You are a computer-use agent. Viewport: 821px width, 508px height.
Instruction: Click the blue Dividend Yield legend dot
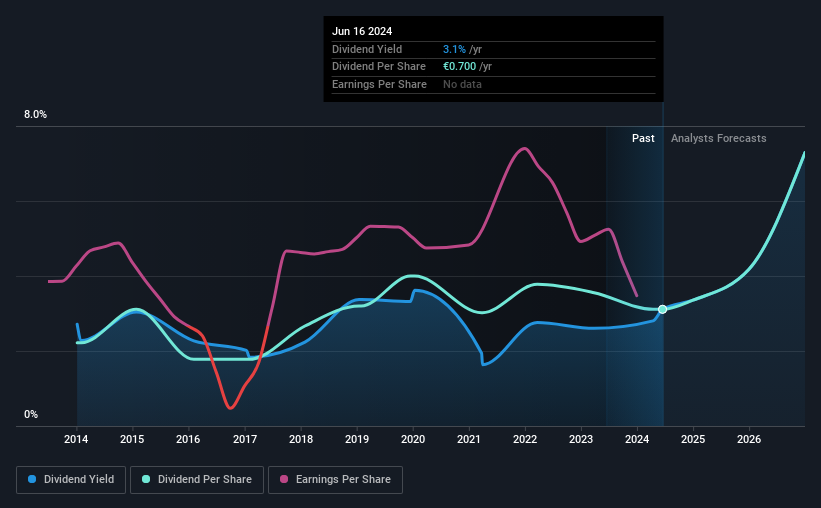[x=32, y=479]
